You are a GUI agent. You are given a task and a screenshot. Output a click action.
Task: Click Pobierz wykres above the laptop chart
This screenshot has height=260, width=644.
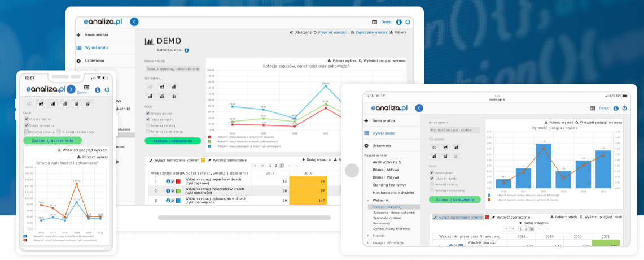[342, 60]
